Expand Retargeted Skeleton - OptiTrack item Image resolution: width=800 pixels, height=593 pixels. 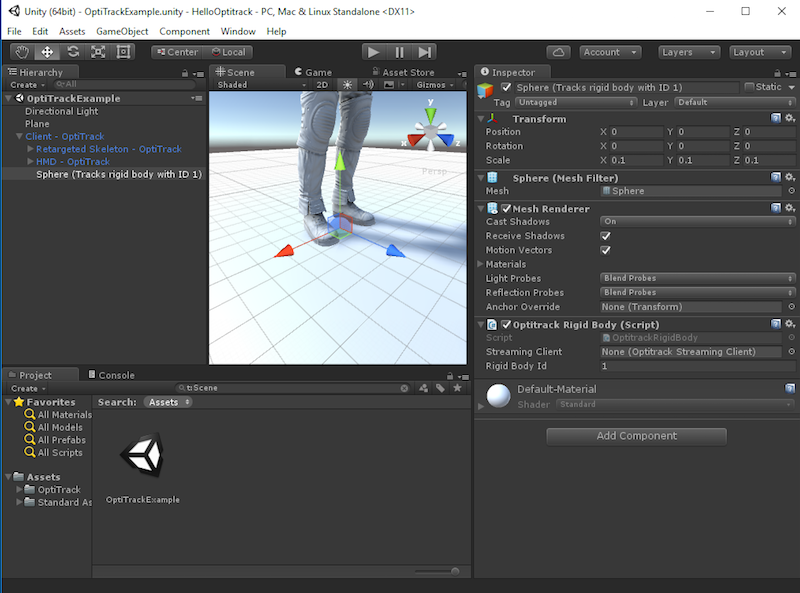(x=30, y=149)
